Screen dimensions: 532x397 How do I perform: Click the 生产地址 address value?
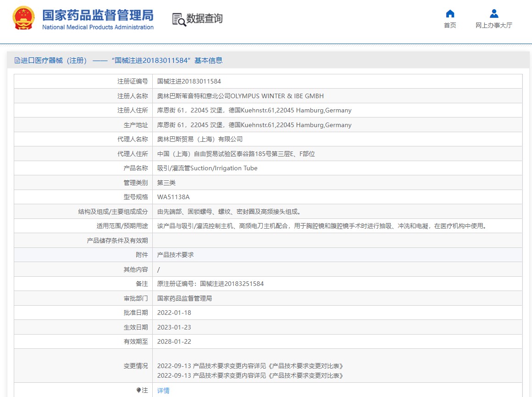254,125
